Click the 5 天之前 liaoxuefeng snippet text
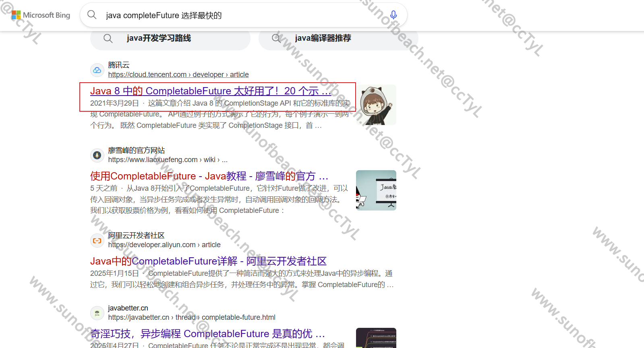This screenshot has height=348, width=644. (x=219, y=199)
